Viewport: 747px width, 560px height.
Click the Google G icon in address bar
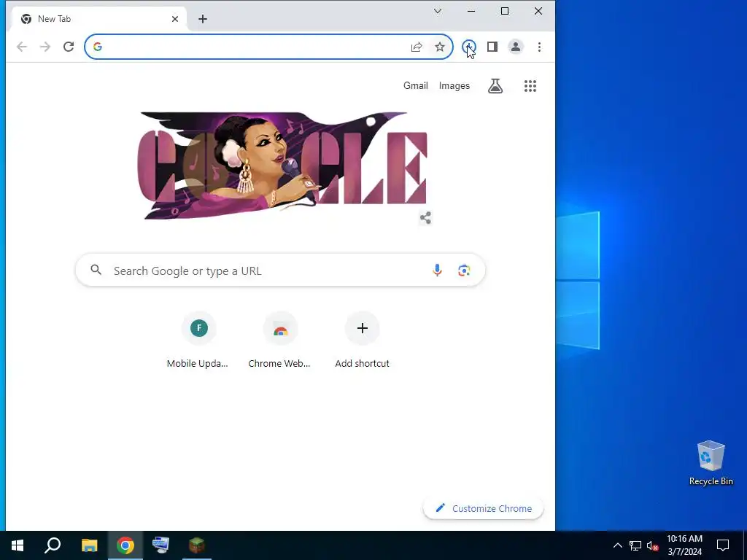[98, 47]
